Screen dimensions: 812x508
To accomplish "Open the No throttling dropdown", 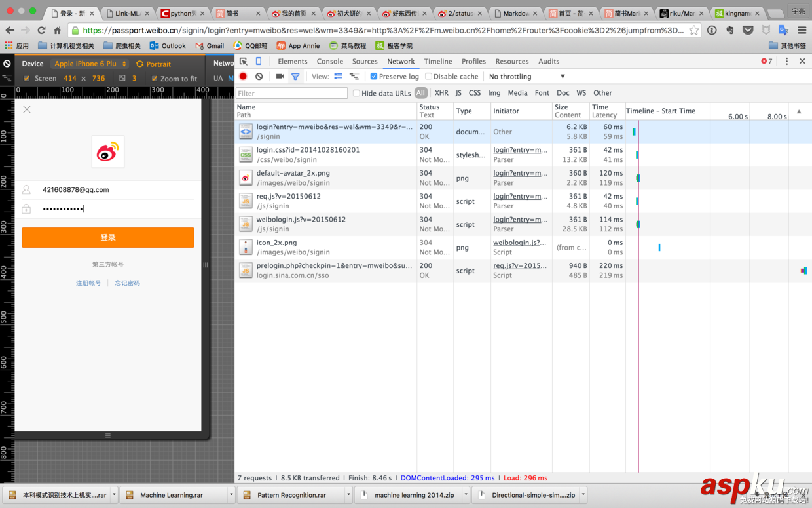I will 527,77.
